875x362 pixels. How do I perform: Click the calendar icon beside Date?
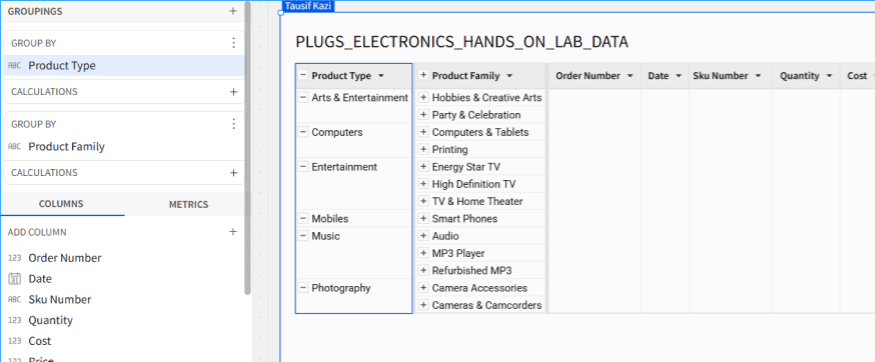(x=15, y=279)
